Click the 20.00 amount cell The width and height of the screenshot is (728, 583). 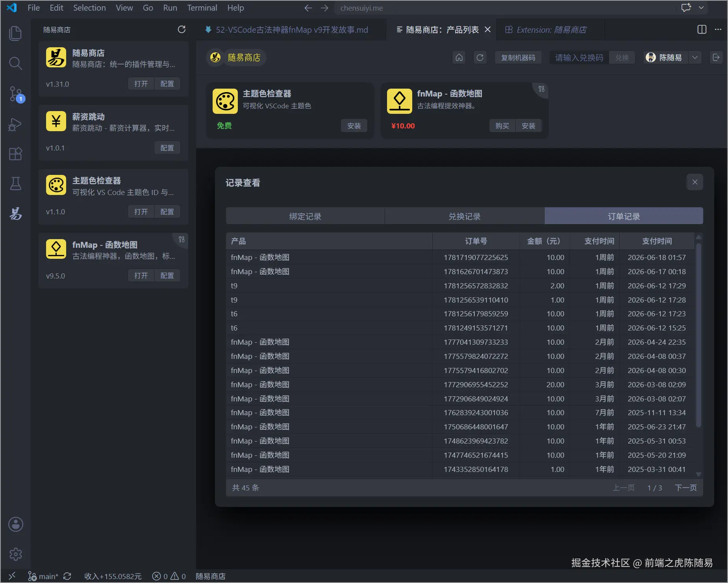pyautogui.click(x=555, y=384)
